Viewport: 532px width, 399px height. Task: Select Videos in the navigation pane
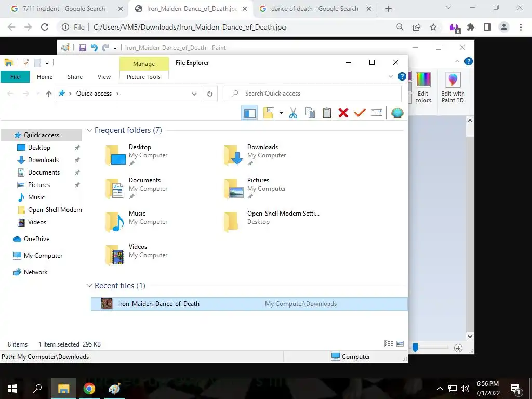37,222
